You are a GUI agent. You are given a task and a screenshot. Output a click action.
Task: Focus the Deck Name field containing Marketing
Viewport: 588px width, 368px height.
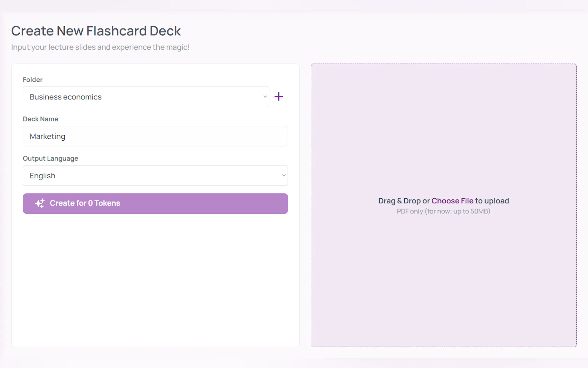pyautogui.click(x=155, y=136)
